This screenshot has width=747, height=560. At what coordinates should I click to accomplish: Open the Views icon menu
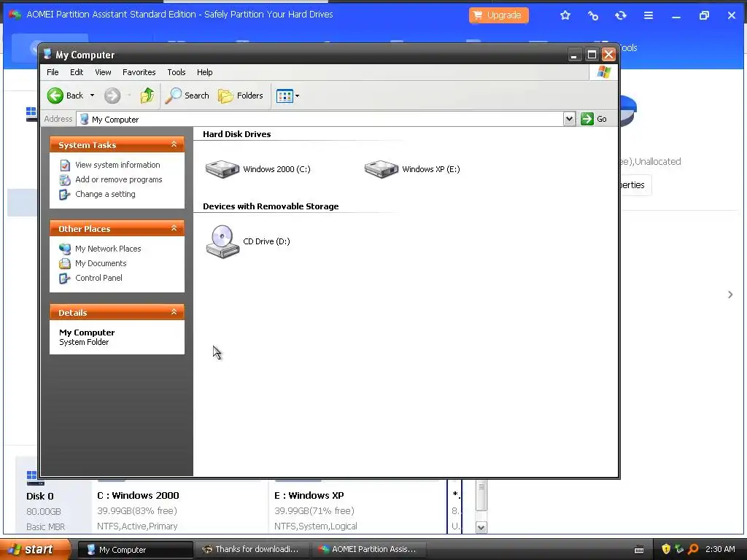click(x=287, y=96)
